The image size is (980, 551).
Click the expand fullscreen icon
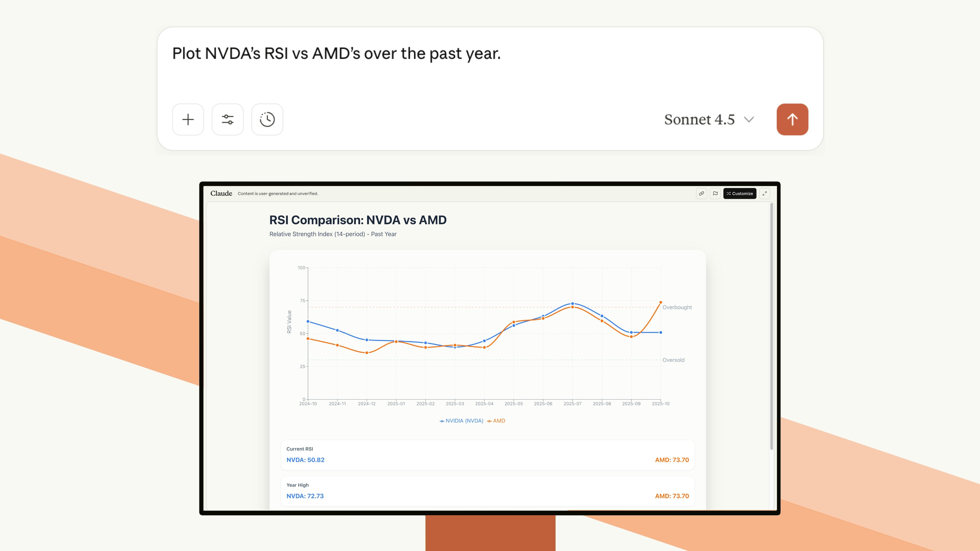764,194
